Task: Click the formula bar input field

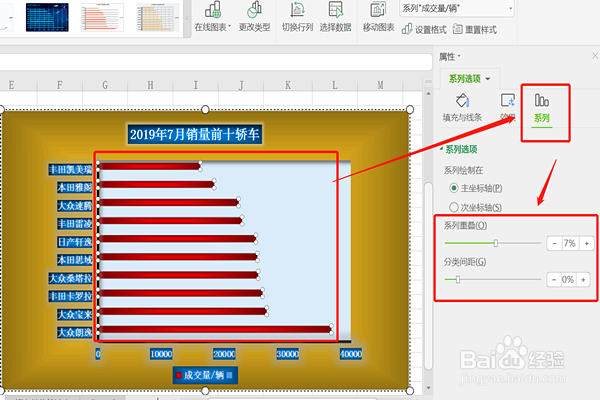Action: point(216,62)
